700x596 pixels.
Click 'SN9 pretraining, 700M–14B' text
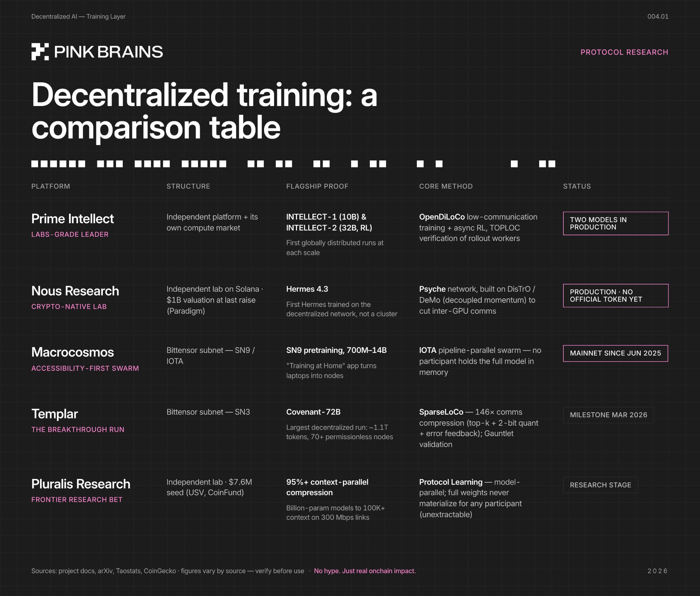pyautogui.click(x=336, y=350)
